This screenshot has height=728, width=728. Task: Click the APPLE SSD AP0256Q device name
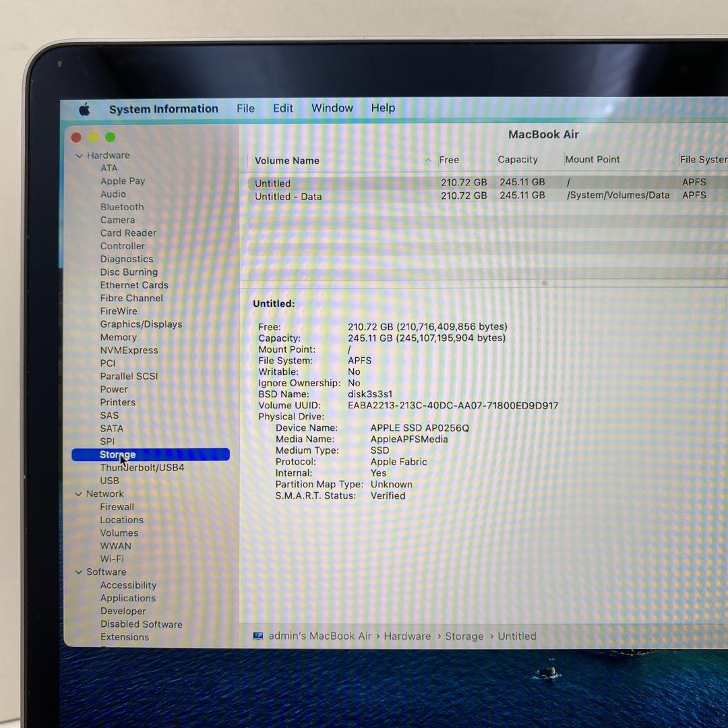[x=420, y=428]
